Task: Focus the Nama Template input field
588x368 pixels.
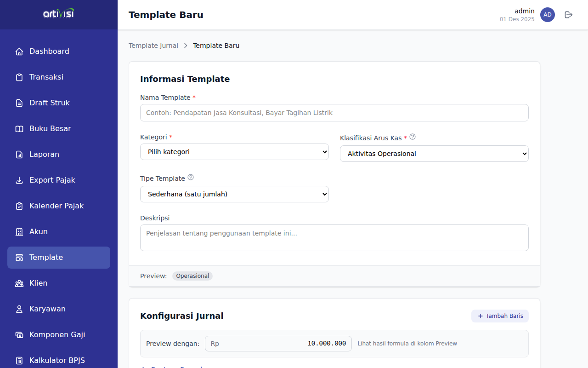Action: point(334,113)
